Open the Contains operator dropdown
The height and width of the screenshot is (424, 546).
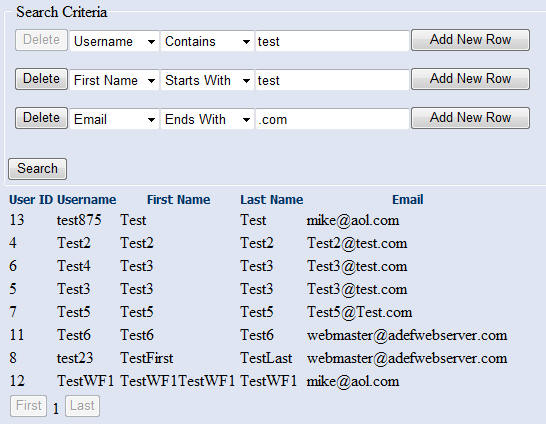coord(207,41)
